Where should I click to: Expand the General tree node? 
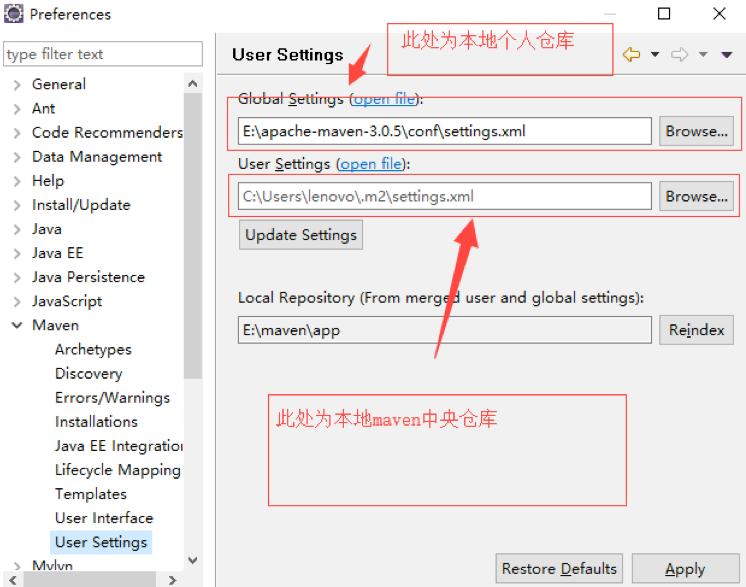tap(17, 85)
